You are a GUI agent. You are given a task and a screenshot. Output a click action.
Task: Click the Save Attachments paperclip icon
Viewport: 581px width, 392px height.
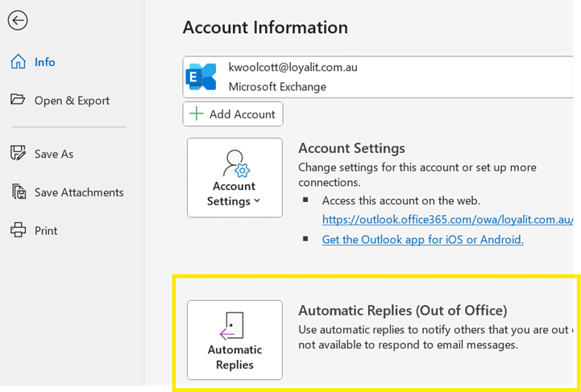click(19, 192)
